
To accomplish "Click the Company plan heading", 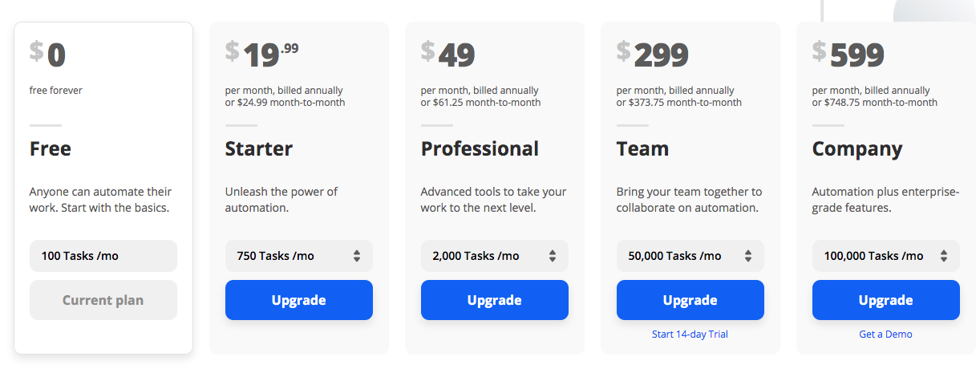I will coord(857,149).
